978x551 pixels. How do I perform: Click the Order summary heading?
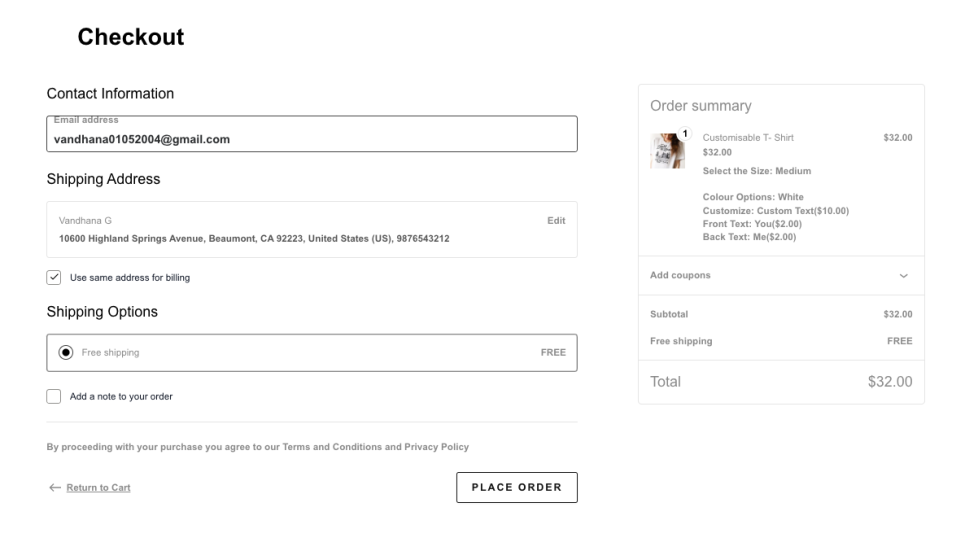(700, 106)
